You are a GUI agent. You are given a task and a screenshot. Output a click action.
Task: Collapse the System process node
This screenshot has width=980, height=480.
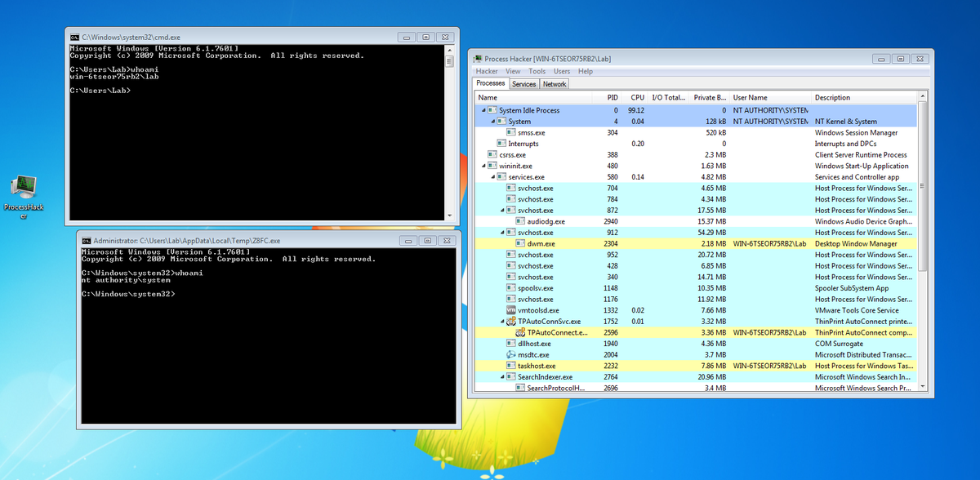(492, 122)
